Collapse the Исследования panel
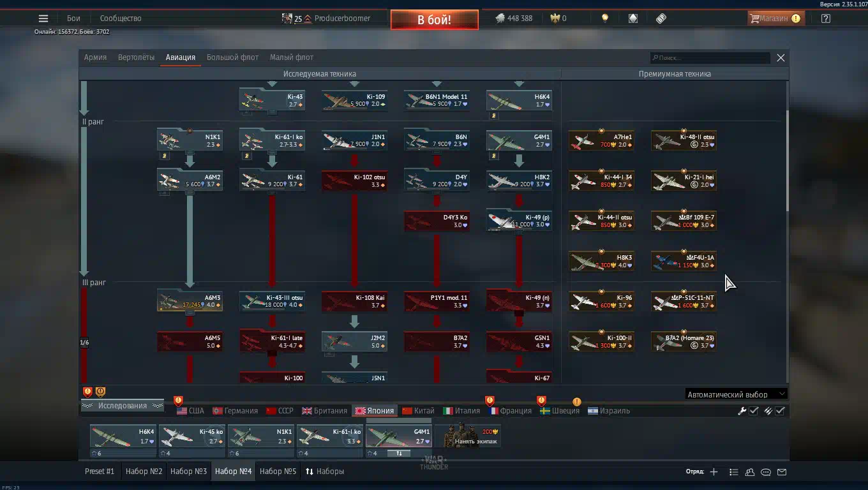Screen dimensions: 868x490 pos(122,406)
